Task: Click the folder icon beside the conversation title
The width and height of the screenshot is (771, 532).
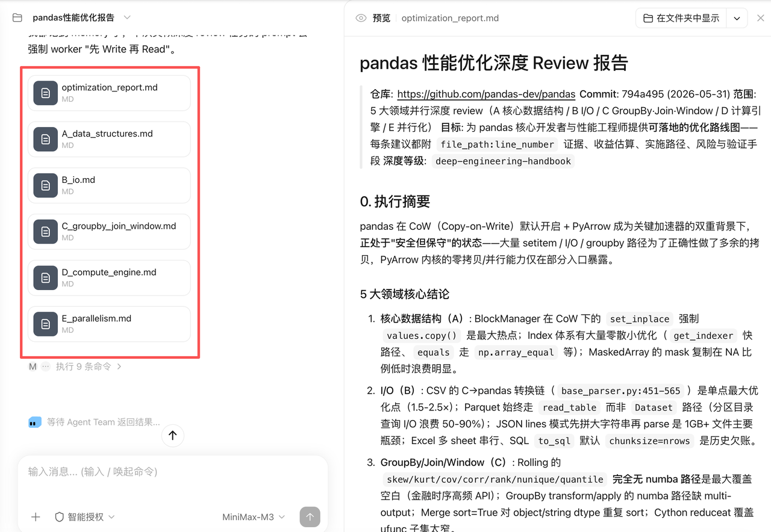Action: (x=17, y=17)
